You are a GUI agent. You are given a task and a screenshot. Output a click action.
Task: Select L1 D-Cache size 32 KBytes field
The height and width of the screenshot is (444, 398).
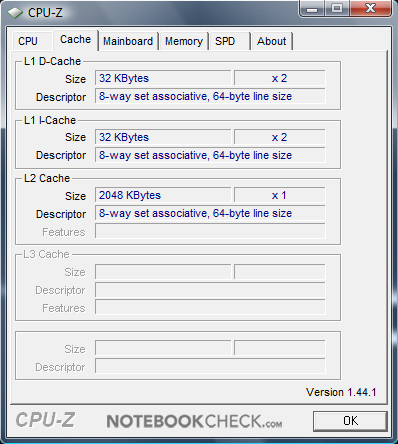click(163, 78)
